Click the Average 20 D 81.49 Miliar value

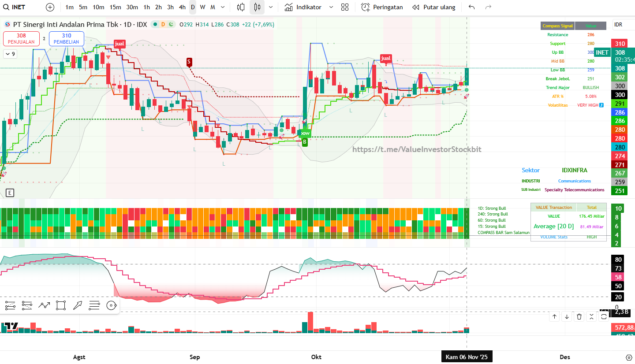click(592, 227)
